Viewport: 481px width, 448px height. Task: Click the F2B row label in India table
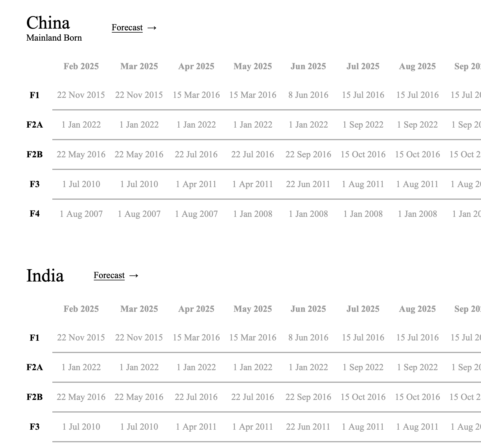35,397
